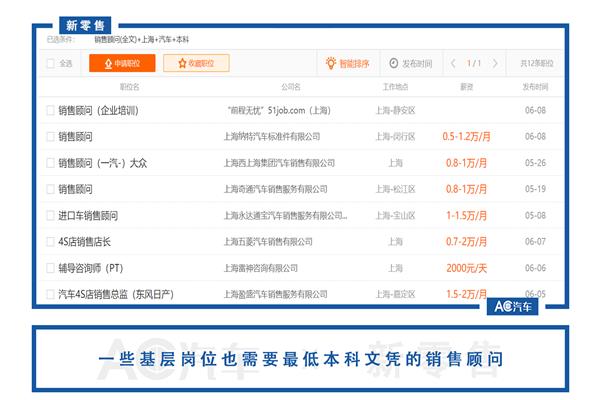This screenshot has height=400, width=600.
Task: Click the 共12条职位 total count
Action: click(536, 63)
